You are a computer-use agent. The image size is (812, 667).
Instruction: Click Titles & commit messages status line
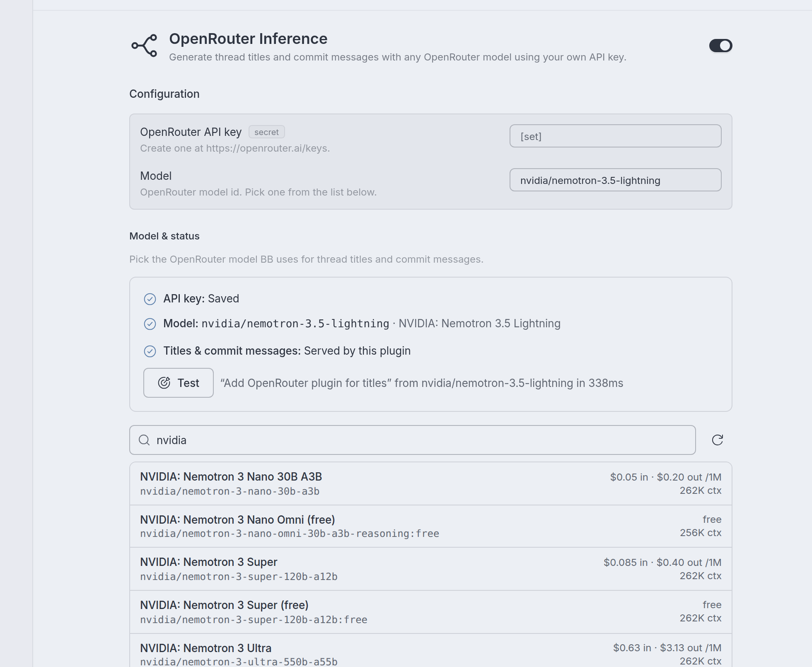pos(287,351)
